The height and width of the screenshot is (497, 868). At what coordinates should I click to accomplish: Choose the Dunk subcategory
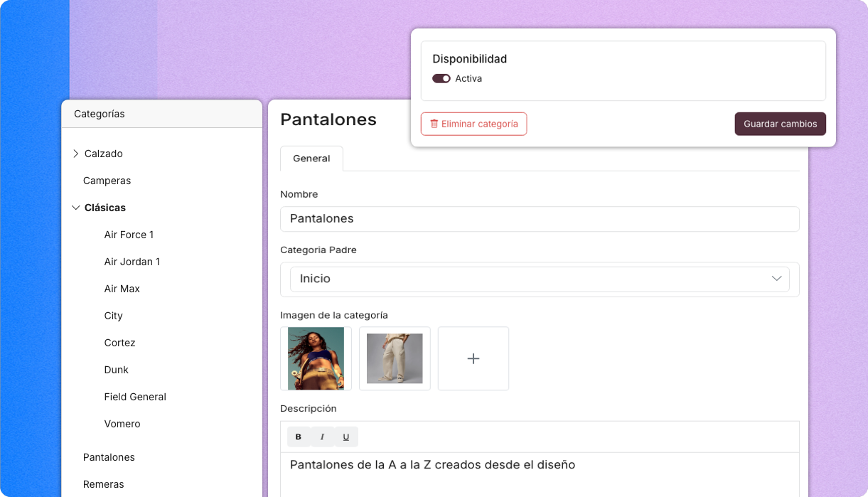tap(117, 370)
